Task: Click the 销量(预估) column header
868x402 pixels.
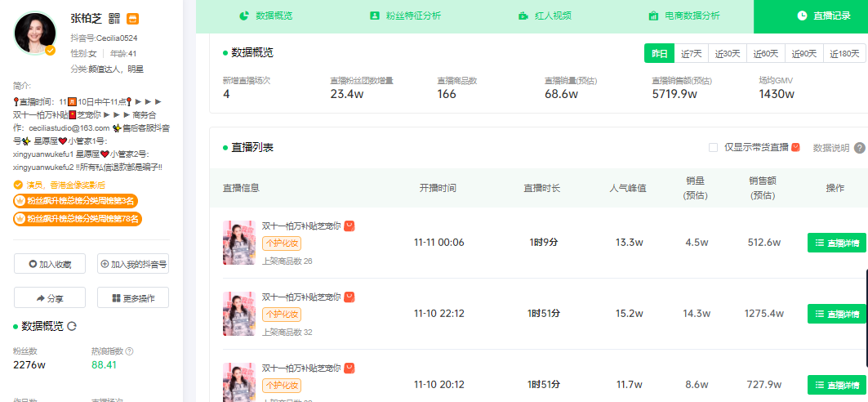Action: [x=697, y=188]
